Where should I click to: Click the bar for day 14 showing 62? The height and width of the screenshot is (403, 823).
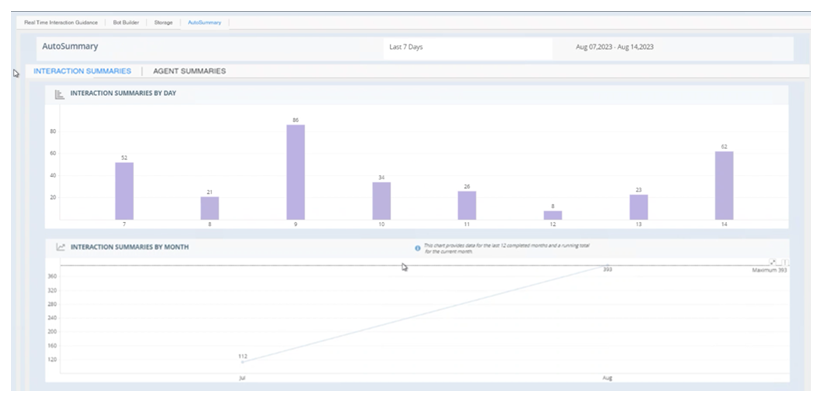[x=724, y=185]
